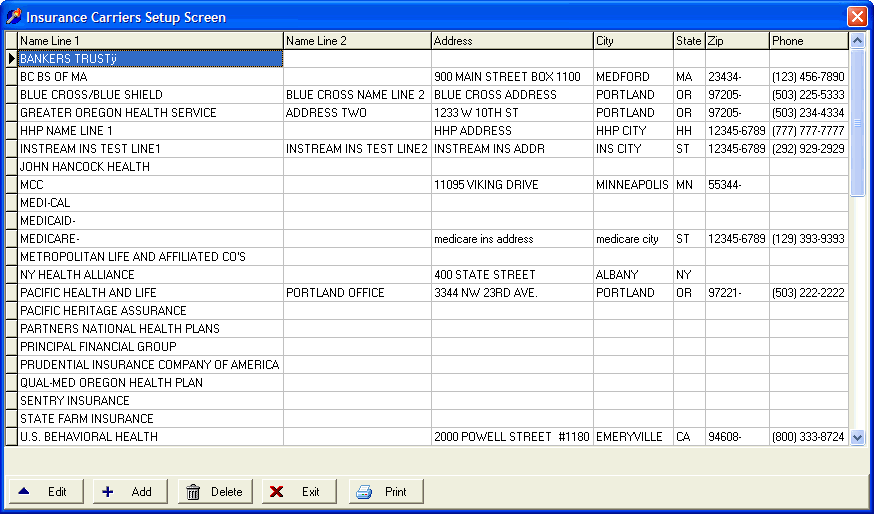Click 400 STATE STREET address cell
This screenshot has height=514, width=874.
click(512, 274)
